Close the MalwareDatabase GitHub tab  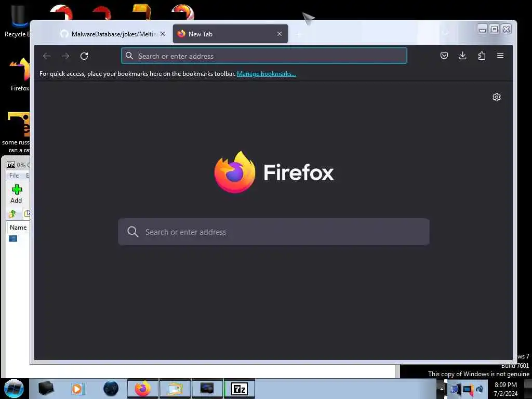[x=163, y=34]
